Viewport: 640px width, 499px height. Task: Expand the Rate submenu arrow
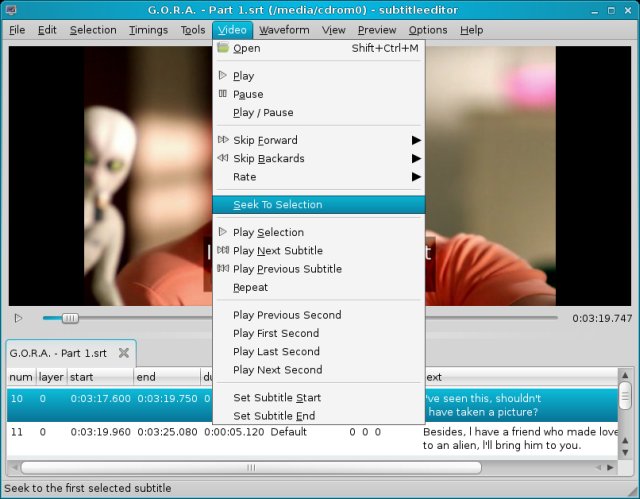[415, 177]
